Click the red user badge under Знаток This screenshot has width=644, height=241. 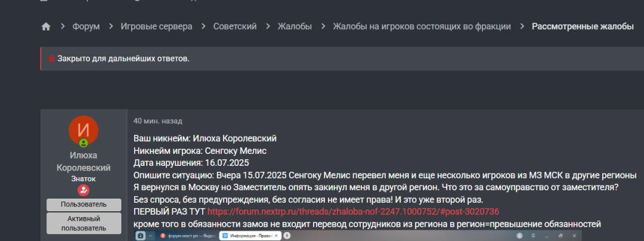point(83,190)
